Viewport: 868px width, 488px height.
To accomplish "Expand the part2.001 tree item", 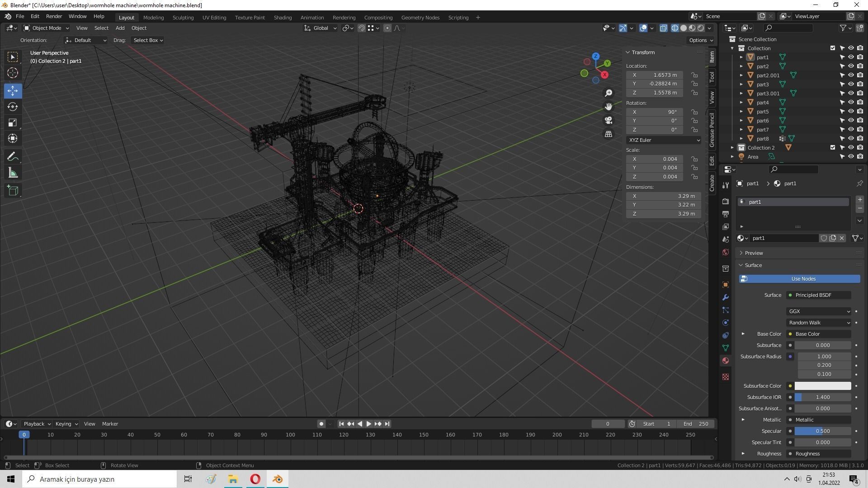I will [x=741, y=75].
